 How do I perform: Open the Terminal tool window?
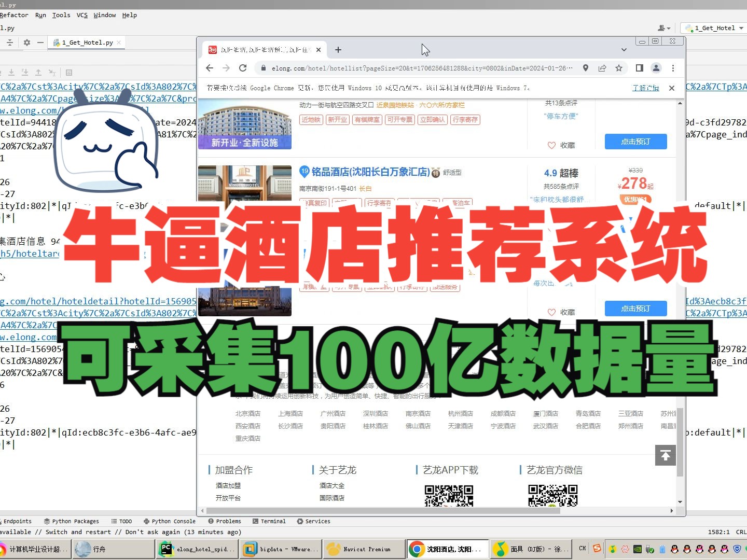click(x=269, y=521)
